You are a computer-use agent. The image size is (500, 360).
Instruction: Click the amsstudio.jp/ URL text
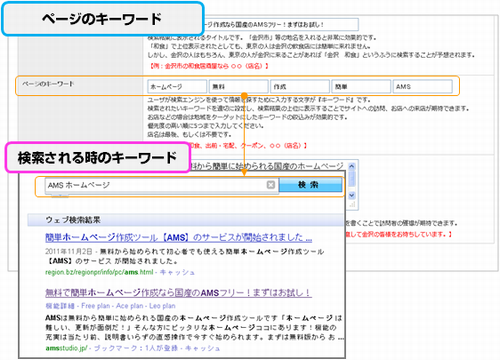(67, 348)
